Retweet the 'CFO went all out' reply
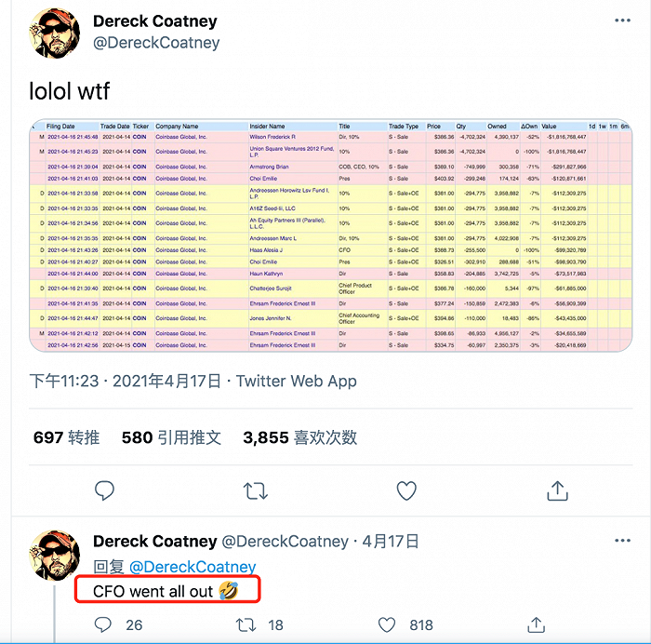The height and width of the screenshot is (644, 651). coord(248,624)
